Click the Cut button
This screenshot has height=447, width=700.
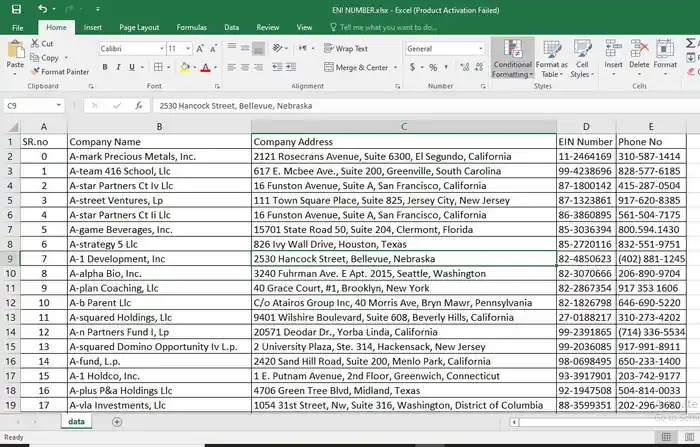(x=42, y=43)
